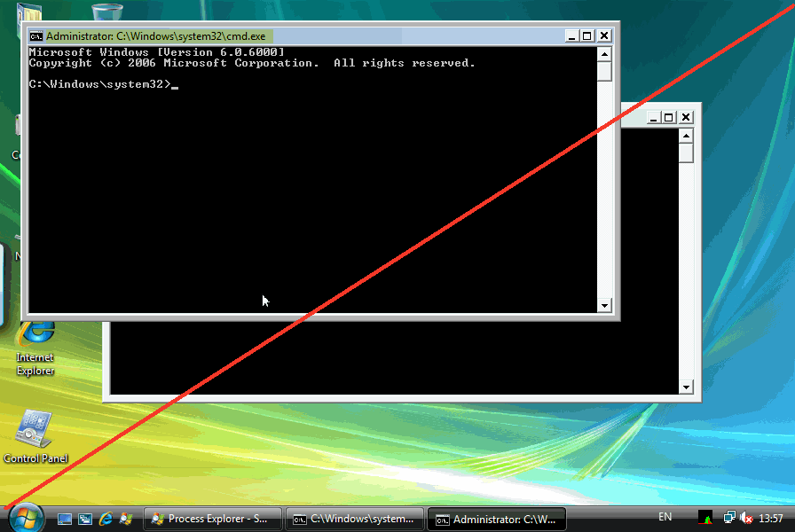The image size is (795, 532).
Task: Click Administrator cmd title bar text
Action: pos(155,36)
